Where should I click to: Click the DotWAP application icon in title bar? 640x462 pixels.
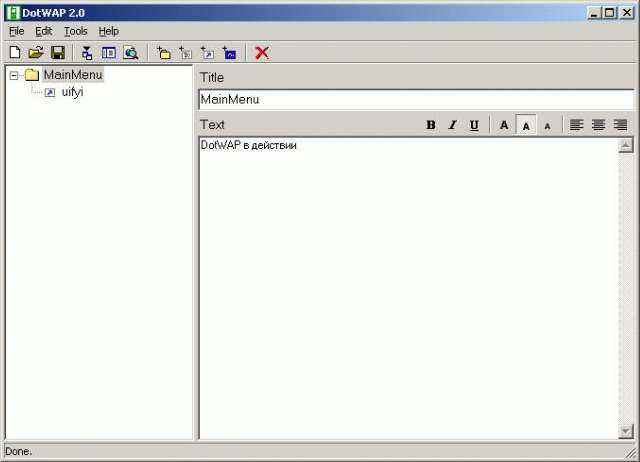pyautogui.click(x=13, y=13)
